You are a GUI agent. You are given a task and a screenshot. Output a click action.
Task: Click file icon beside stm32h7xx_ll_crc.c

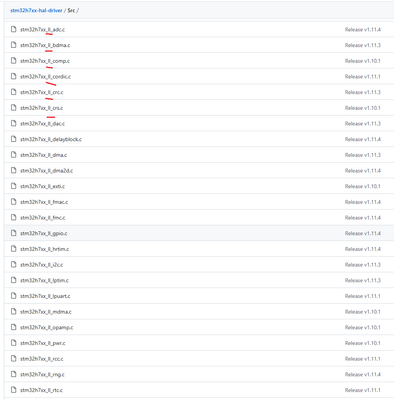(14, 92)
